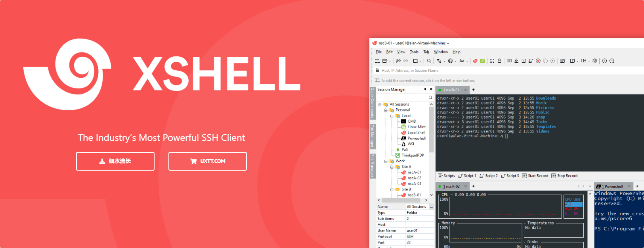
Task: Click the UXTT.COM cart button
Action: pos(207,161)
